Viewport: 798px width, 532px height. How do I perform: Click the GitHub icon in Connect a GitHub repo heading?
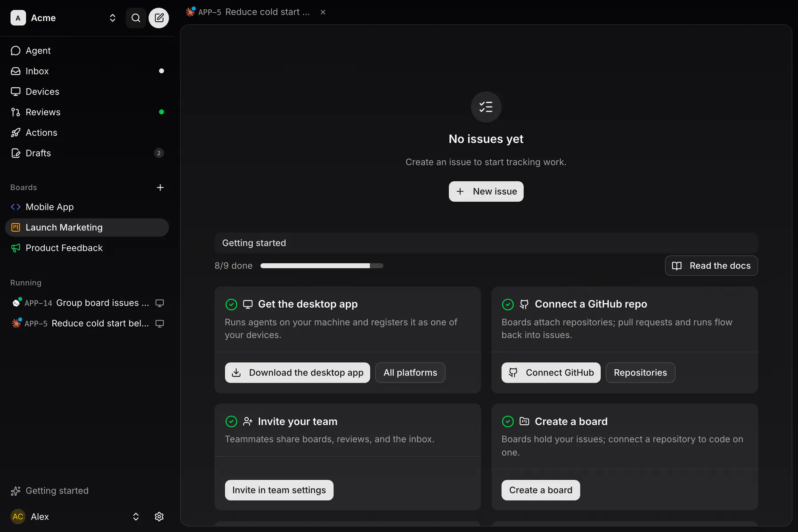click(524, 305)
